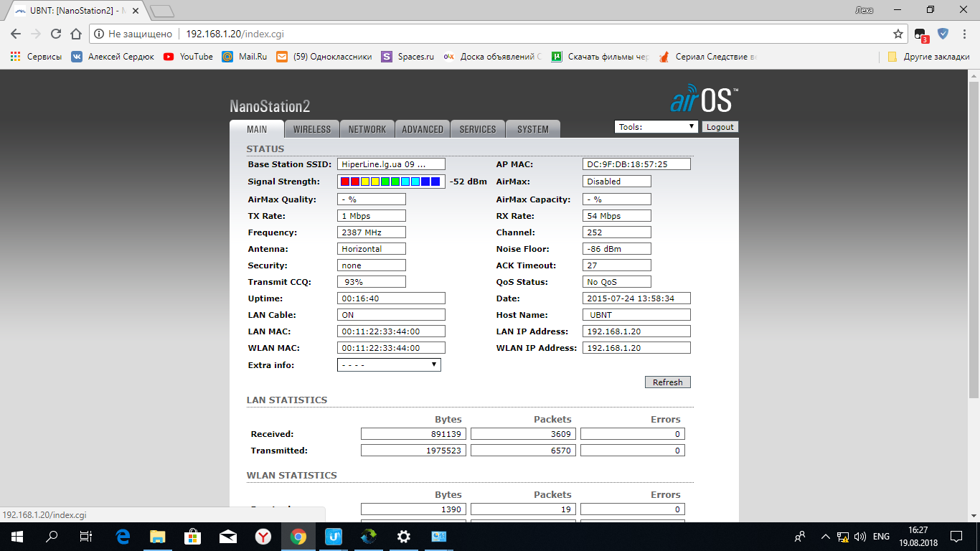Open the Ubiquiti 'U' app on the taskbar
980x551 pixels.
click(x=334, y=536)
